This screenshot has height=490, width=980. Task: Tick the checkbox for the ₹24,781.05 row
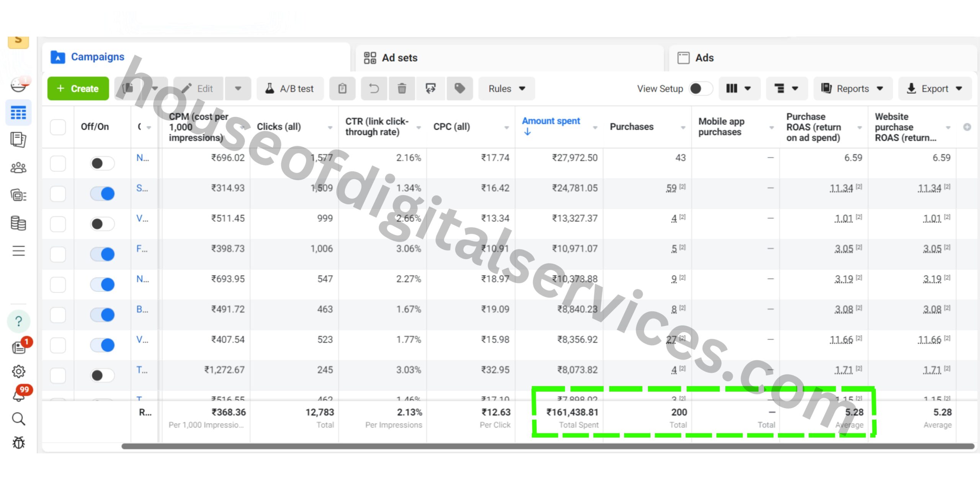point(58,194)
